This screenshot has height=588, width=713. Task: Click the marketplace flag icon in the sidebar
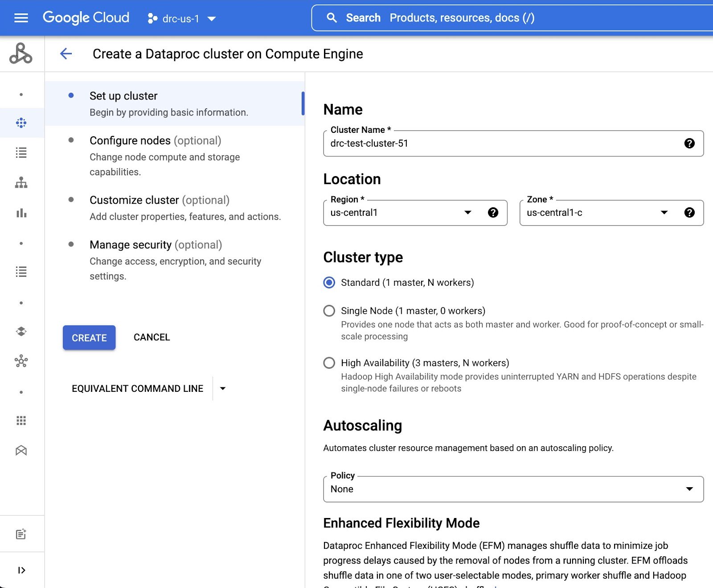[21, 451]
